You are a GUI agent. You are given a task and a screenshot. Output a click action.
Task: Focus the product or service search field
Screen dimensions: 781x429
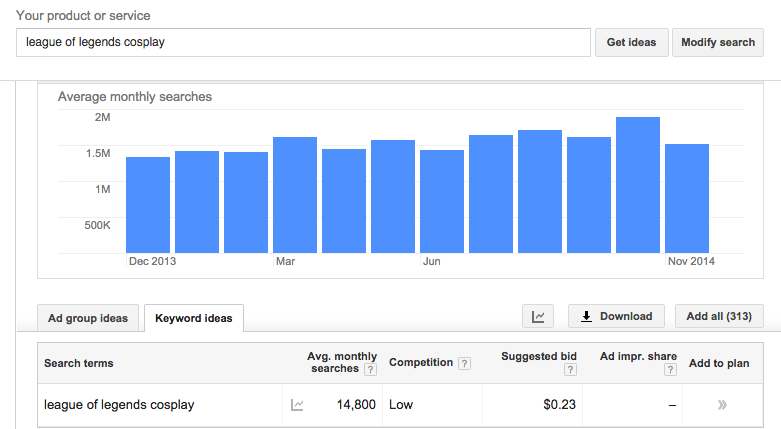[303, 42]
